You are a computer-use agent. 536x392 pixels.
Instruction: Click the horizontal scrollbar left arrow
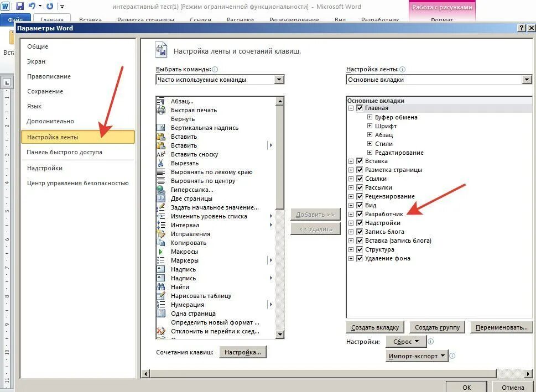146,374
